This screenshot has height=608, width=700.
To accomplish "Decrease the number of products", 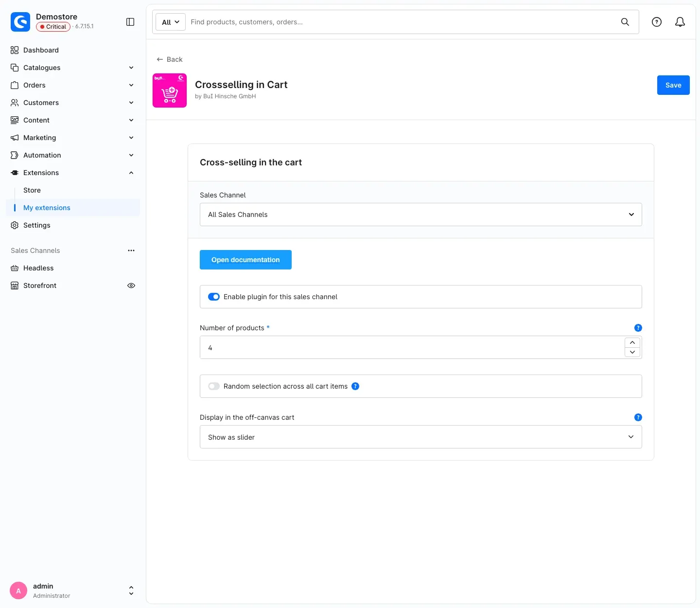I will point(632,352).
